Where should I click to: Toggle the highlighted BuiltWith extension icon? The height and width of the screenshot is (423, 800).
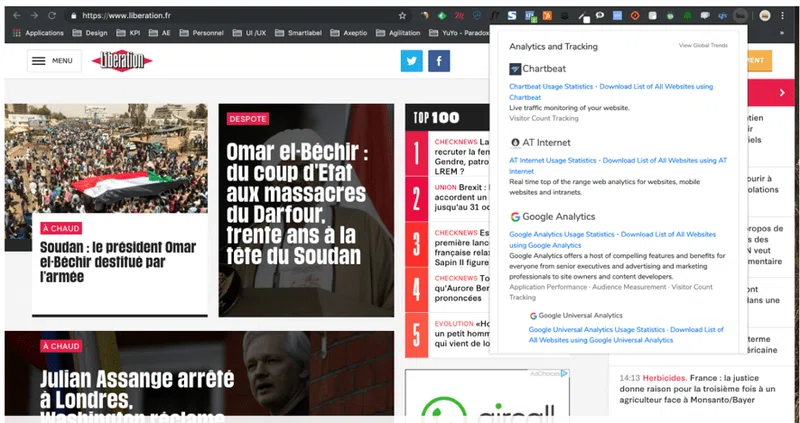(x=740, y=16)
